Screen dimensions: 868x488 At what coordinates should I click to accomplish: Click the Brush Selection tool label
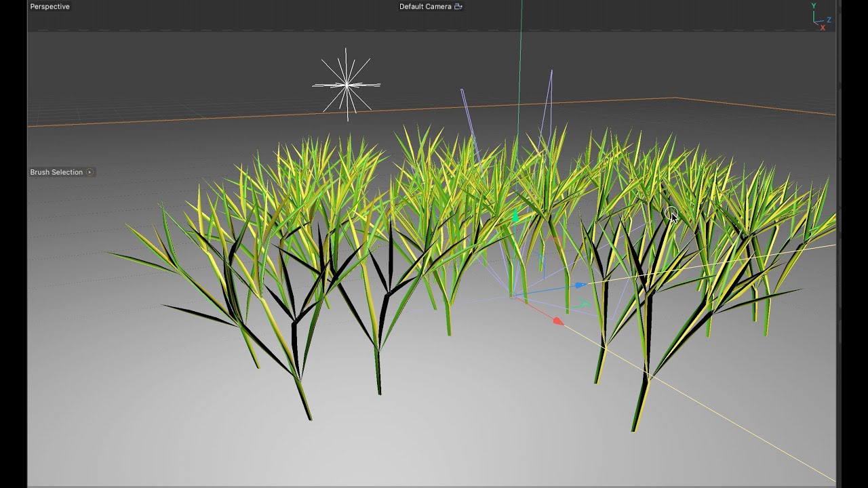tap(56, 172)
